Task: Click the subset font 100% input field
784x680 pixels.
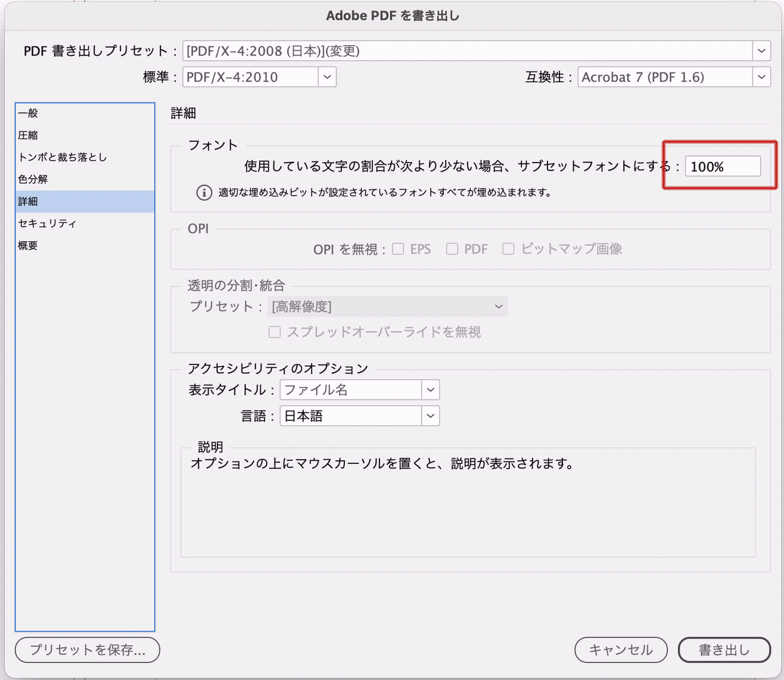Action: click(722, 166)
